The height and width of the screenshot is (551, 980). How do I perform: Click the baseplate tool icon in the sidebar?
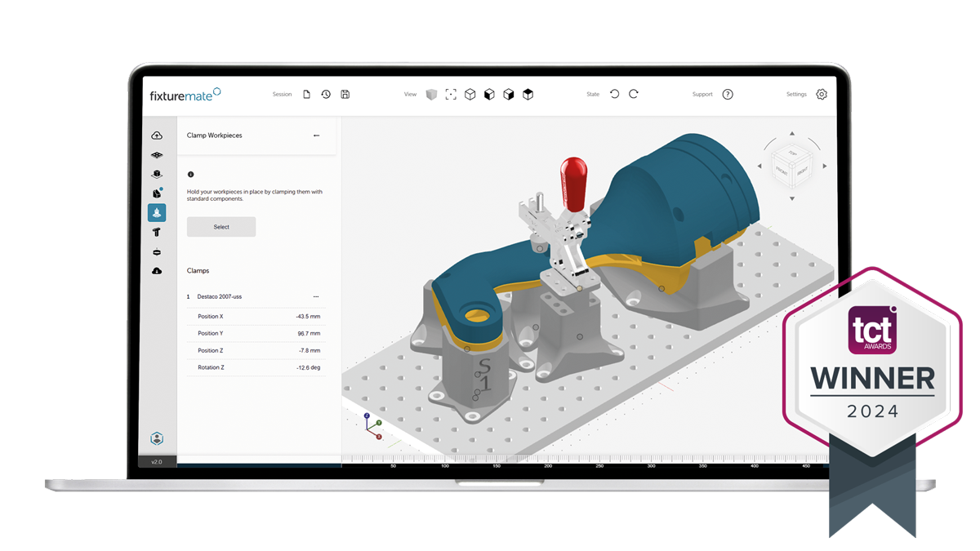click(x=157, y=153)
